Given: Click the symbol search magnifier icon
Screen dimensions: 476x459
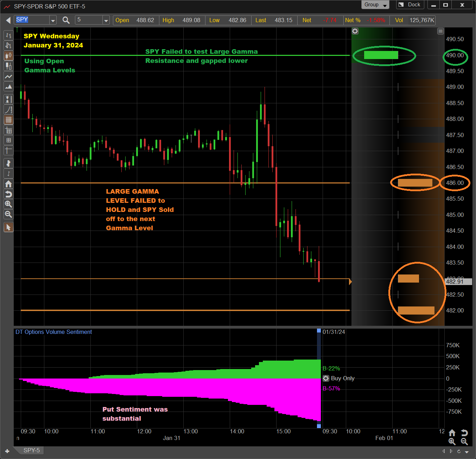Looking at the screenshot, I should [66, 20].
